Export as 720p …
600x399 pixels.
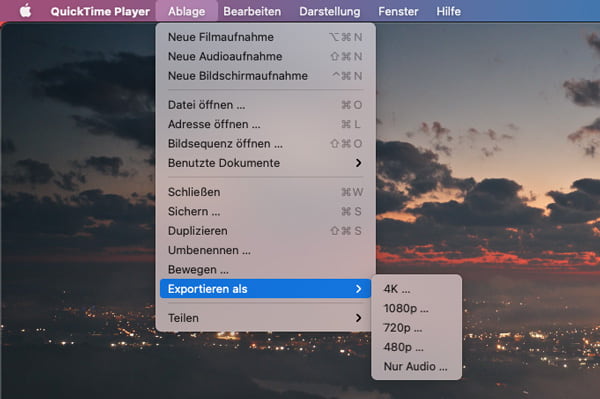(416, 327)
